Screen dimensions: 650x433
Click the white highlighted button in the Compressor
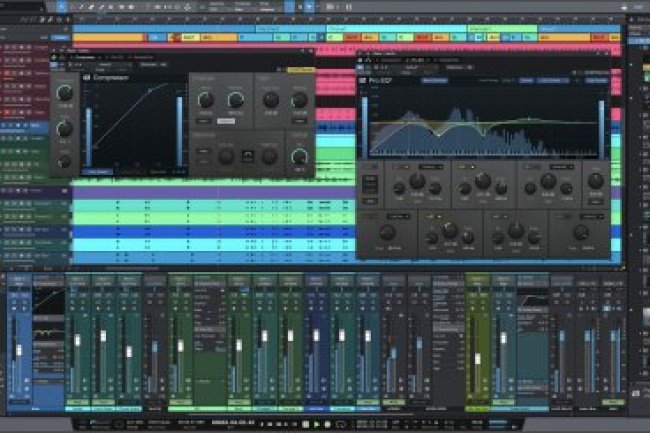tap(226, 121)
